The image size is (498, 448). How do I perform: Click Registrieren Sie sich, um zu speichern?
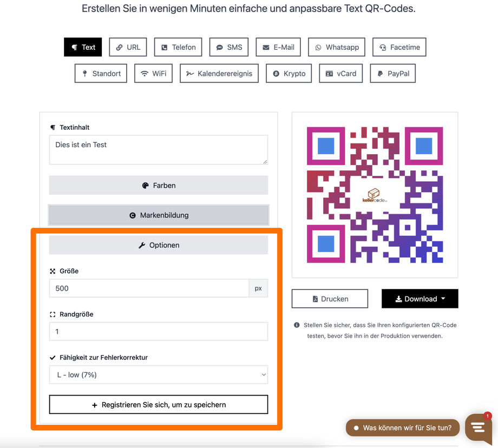159,405
